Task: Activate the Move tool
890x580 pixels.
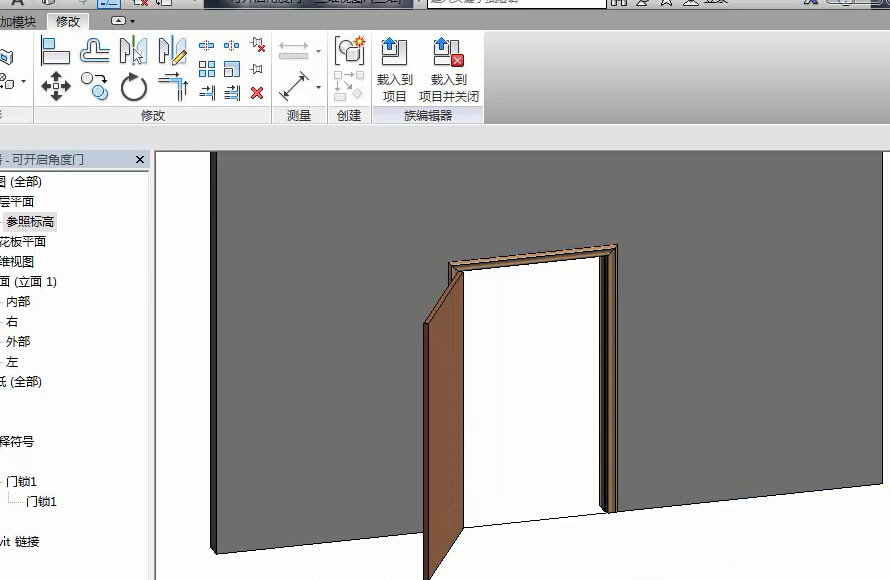Action: tap(55, 87)
